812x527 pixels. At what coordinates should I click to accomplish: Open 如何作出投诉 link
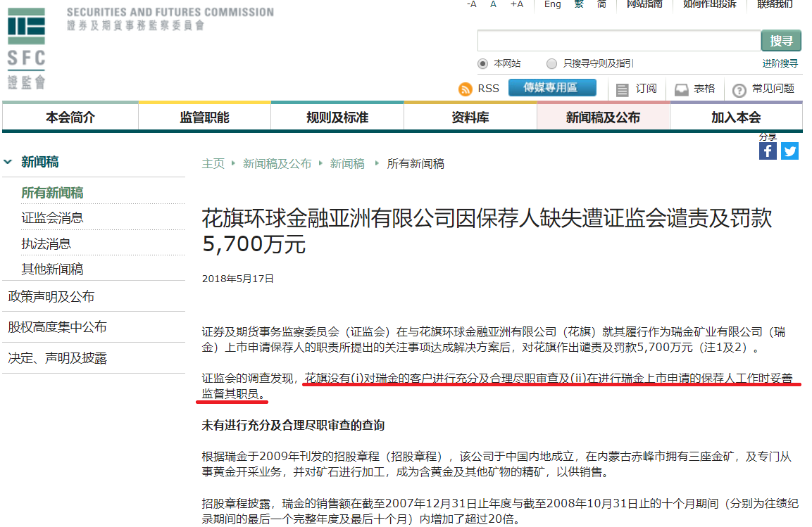coord(709,4)
